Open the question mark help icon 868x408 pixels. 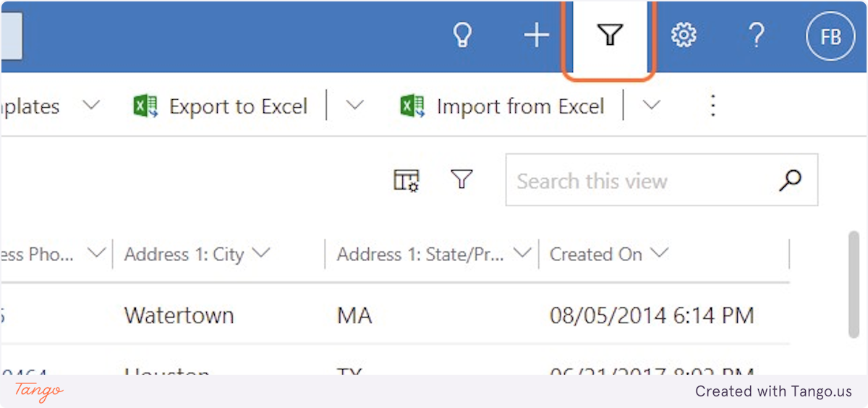(x=756, y=35)
